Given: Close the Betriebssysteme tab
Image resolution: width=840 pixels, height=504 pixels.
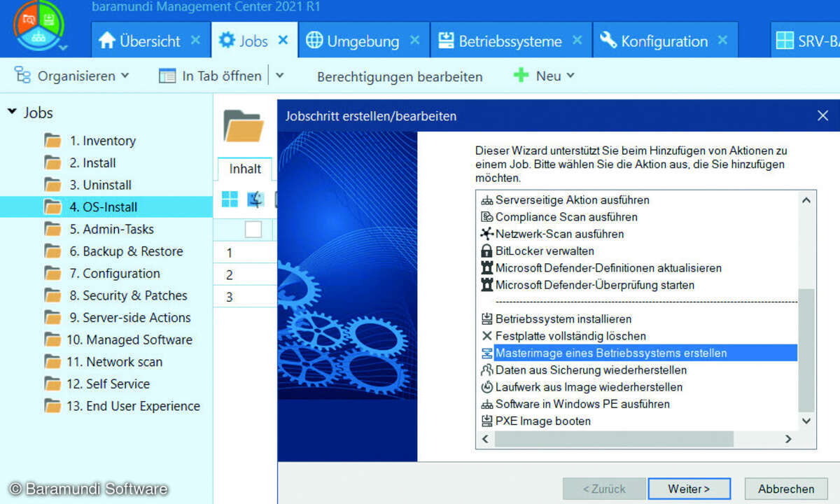Looking at the screenshot, I should coord(577,41).
